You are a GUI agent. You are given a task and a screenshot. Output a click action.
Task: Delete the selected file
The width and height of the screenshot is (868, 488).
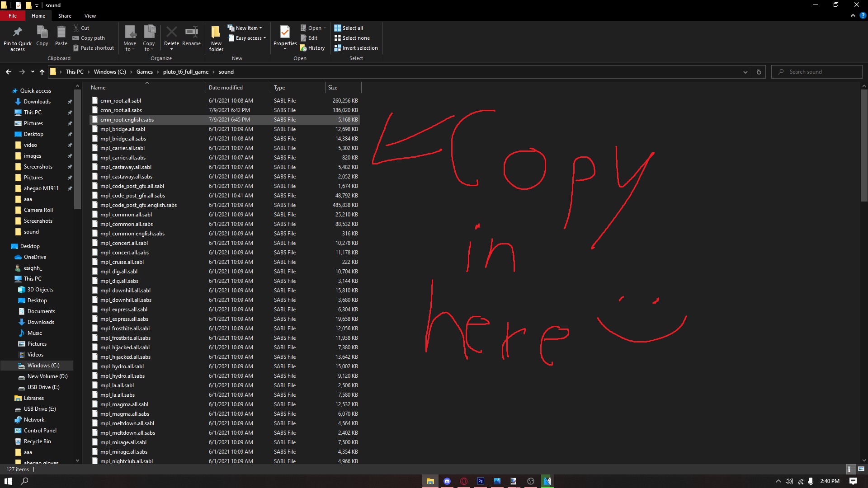tap(171, 37)
